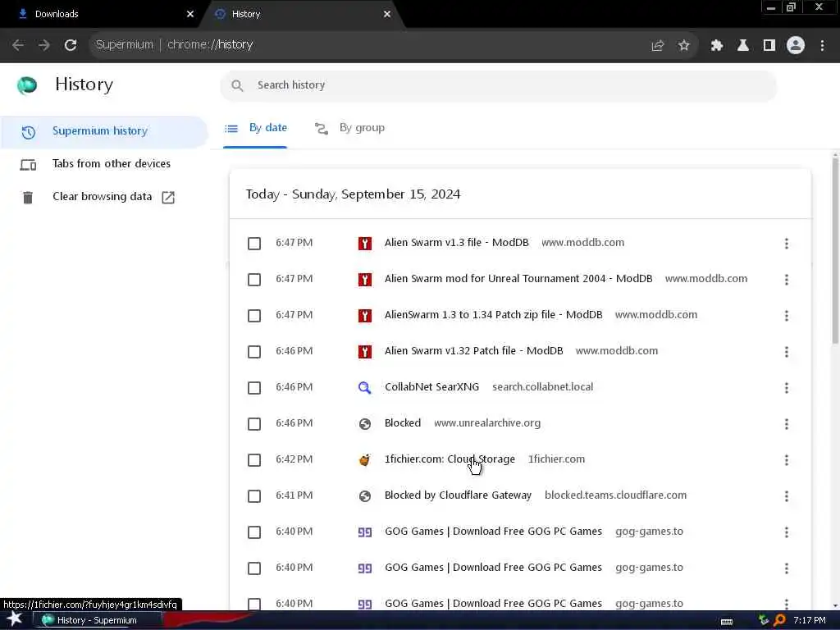Open Tabs from other devices
Image resolution: width=840 pixels, height=630 pixels.
(x=103, y=164)
